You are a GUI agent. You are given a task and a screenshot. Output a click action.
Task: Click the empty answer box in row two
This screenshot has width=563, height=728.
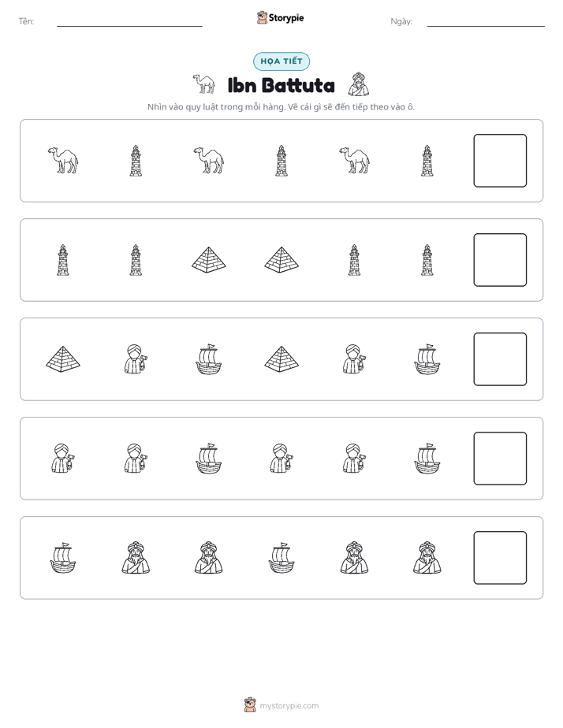click(500, 260)
